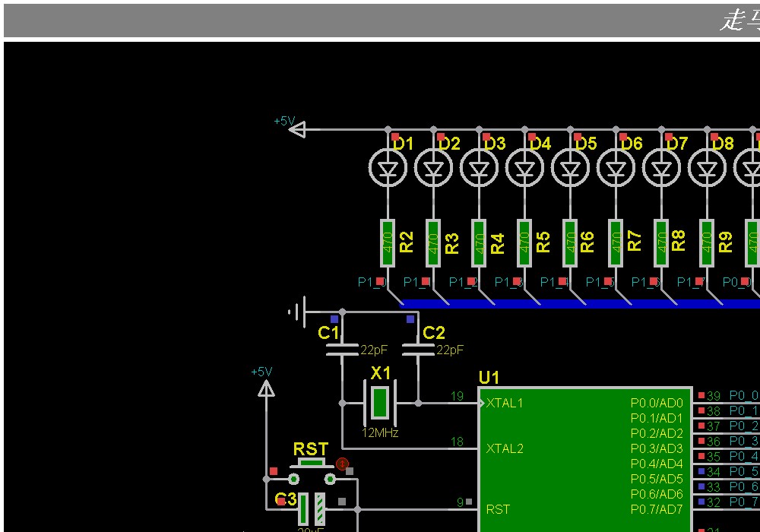Click the blue bus wire
760x532 pixels.
tap(579, 304)
